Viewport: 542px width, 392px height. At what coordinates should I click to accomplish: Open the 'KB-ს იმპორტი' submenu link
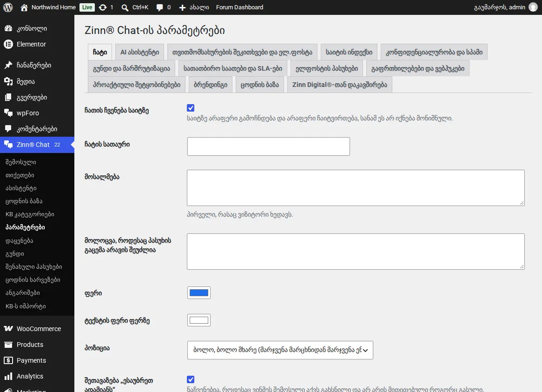pos(26,306)
